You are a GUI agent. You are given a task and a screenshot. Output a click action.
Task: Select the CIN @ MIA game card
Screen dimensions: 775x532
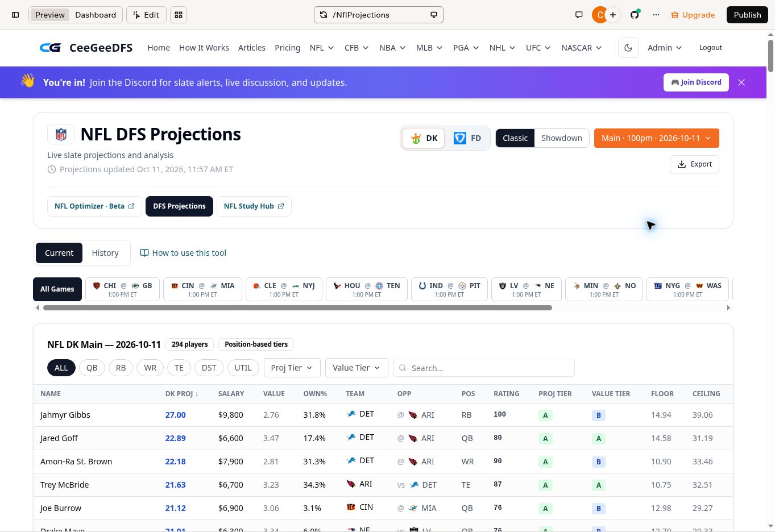202,289
